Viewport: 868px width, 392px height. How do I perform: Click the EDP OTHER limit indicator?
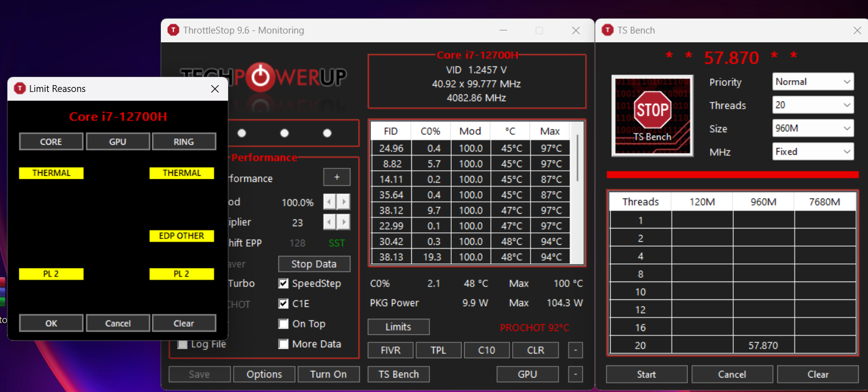(x=181, y=236)
